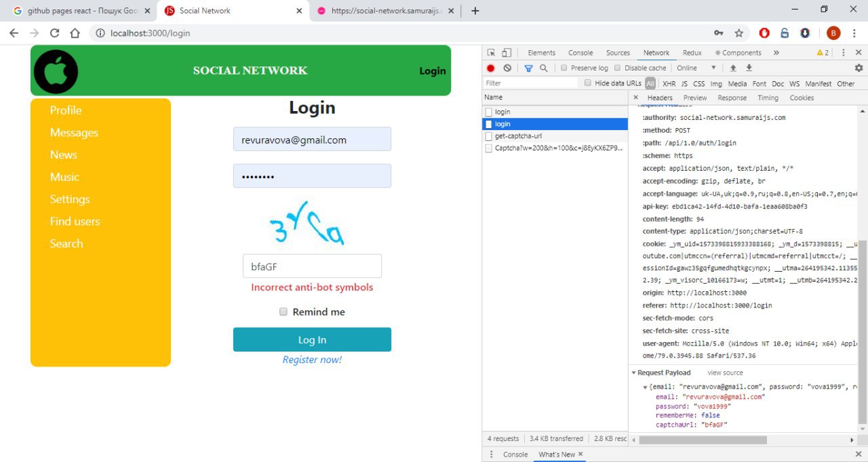Reload the page
The image size is (868, 462).
(x=55, y=33)
